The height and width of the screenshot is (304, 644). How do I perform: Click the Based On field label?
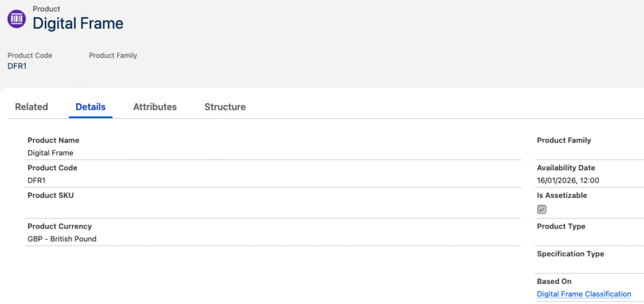coord(554,281)
